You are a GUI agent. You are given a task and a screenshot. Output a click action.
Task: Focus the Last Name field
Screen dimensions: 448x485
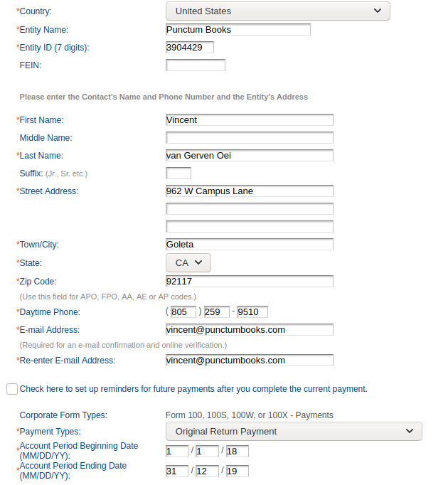pyautogui.click(x=249, y=156)
